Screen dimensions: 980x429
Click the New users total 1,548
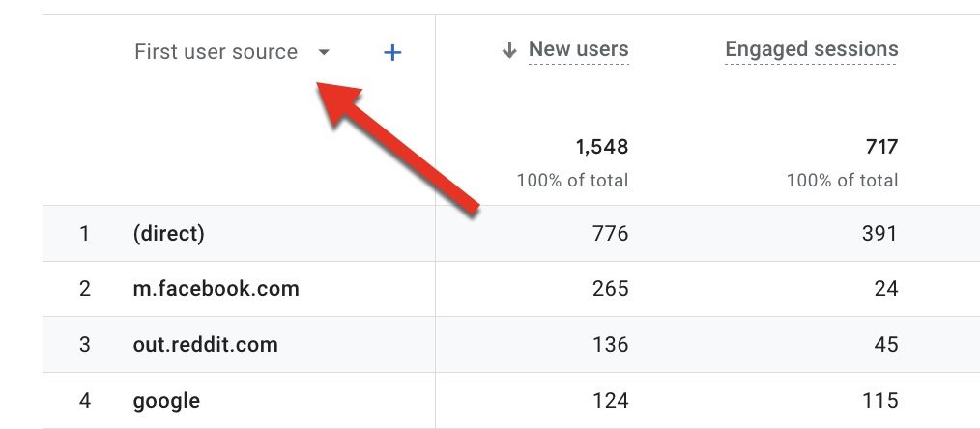pos(601,147)
